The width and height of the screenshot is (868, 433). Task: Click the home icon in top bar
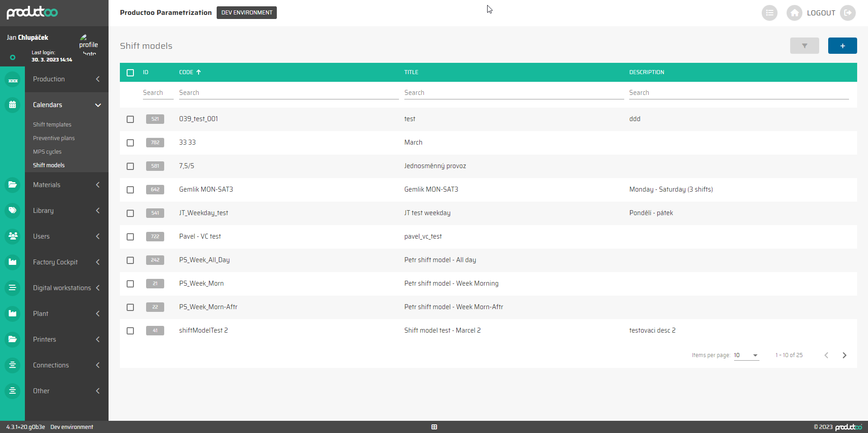pos(794,13)
